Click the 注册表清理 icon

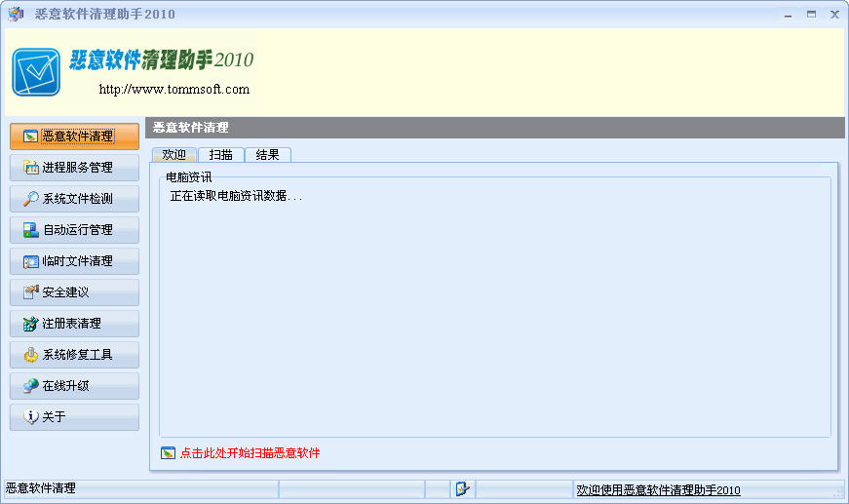pos(31,324)
